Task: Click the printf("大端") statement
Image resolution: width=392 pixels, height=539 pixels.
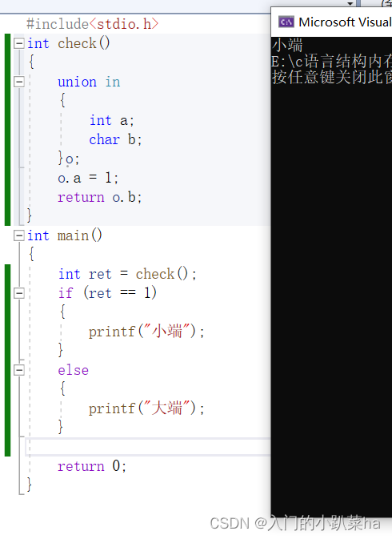Action: pos(146,408)
